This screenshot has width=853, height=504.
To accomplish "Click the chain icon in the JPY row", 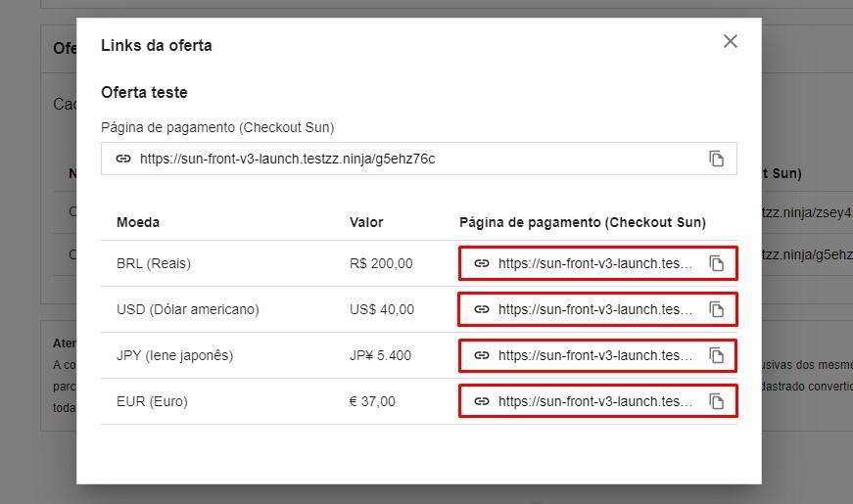I will click(482, 355).
